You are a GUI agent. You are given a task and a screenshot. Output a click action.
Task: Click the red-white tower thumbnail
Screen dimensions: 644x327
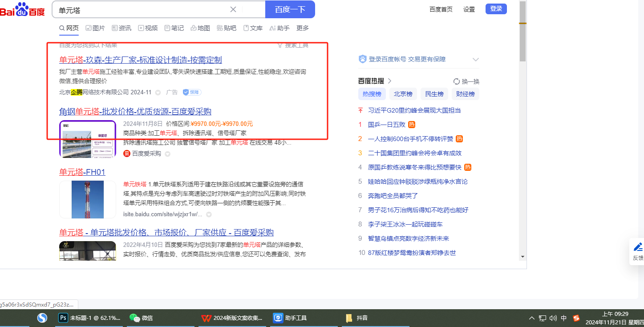(x=88, y=199)
